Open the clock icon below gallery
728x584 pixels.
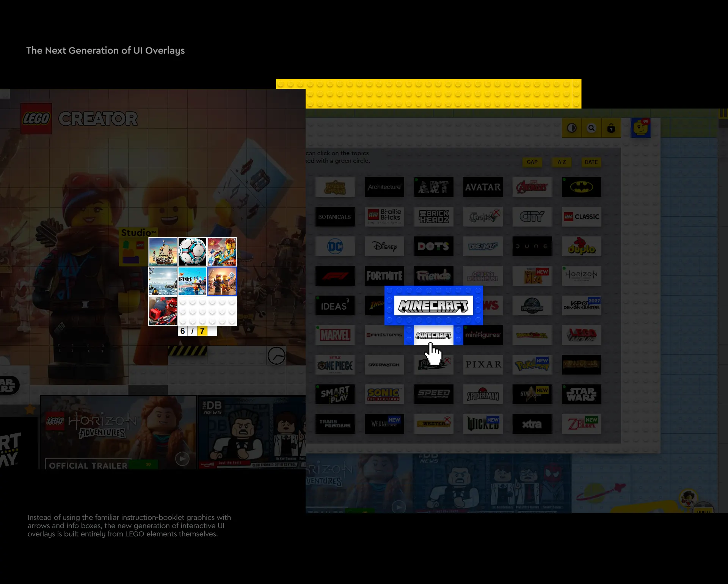point(276,356)
